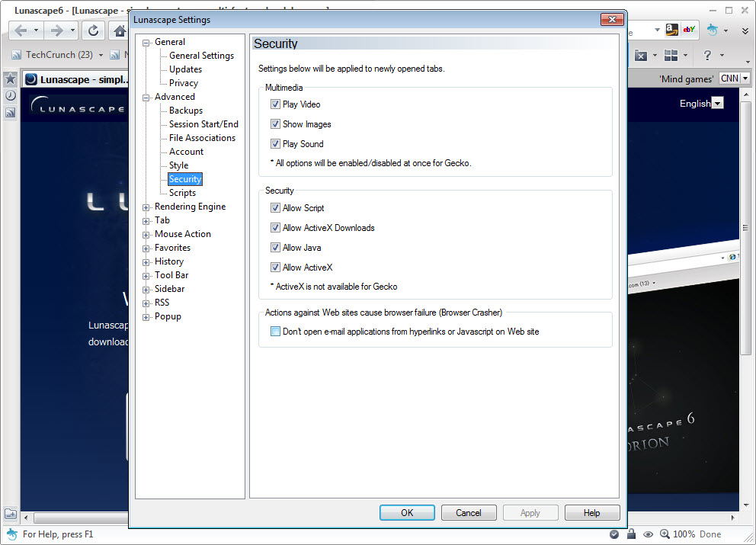The image size is (756, 545).
Task: Collapse the General tree node
Action: click(x=146, y=43)
